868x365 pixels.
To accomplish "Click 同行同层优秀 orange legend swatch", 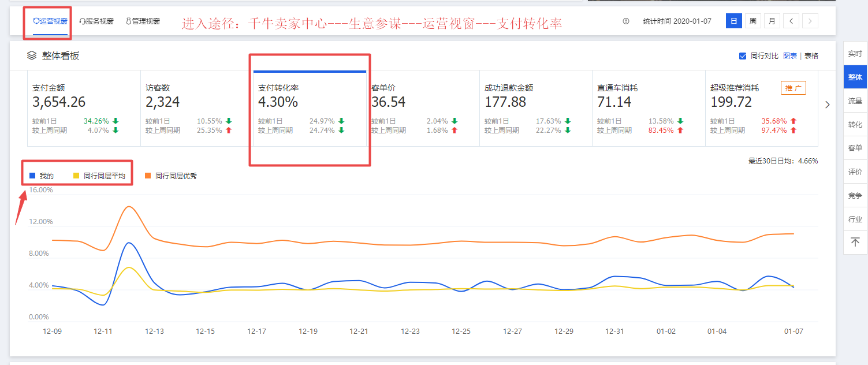I will (x=148, y=176).
